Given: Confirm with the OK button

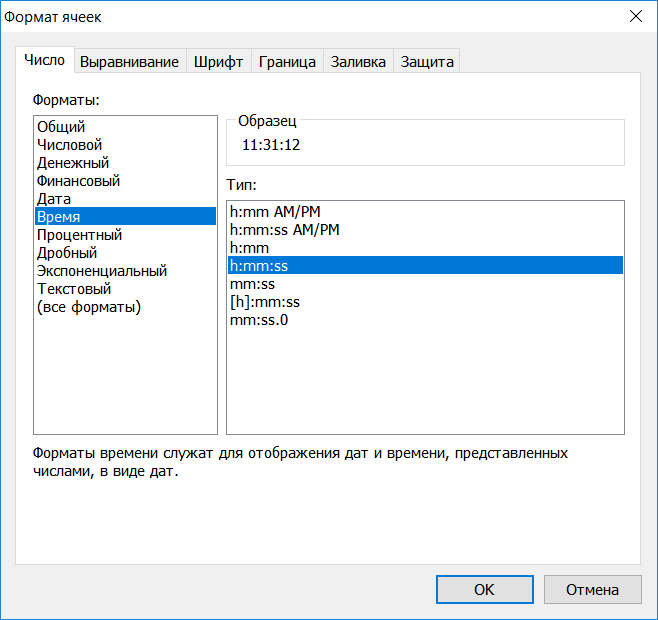Looking at the screenshot, I should click(485, 589).
